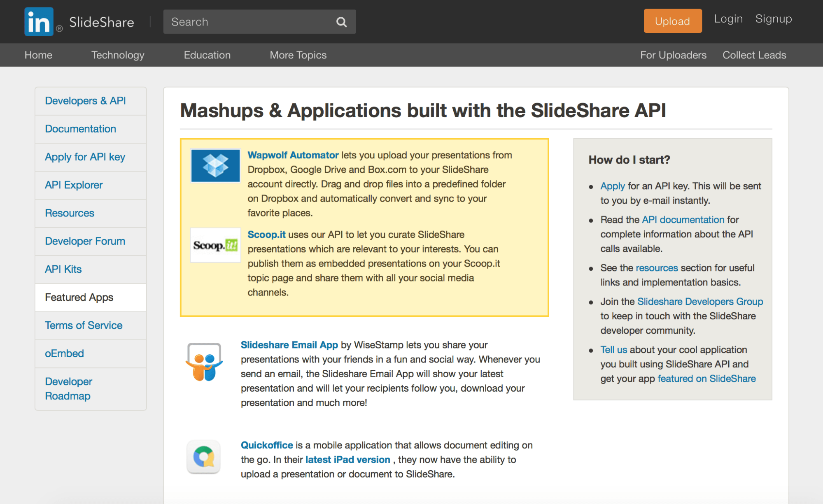The width and height of the screenshot is (823, 504).
Task: Click For Uploaders in the navigation
Action: (673, 55)
